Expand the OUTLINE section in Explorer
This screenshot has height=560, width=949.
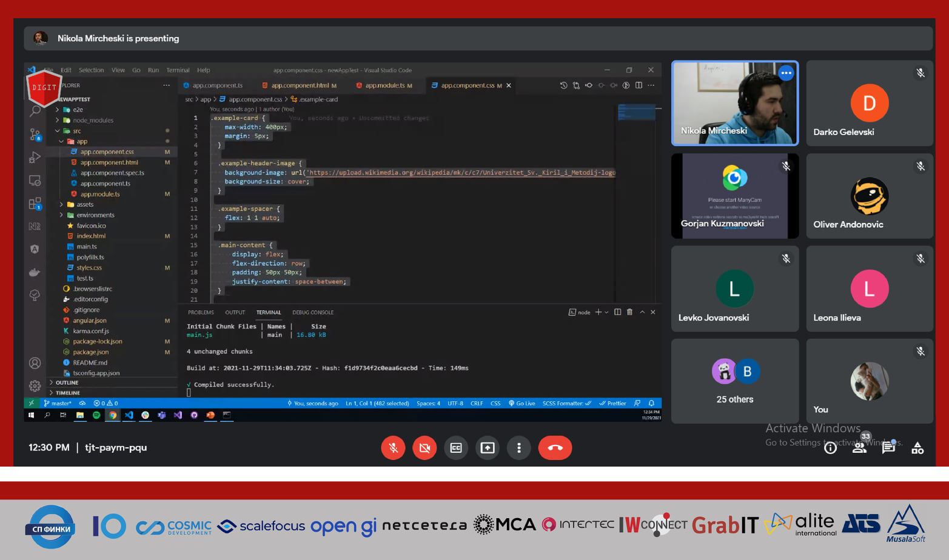[x=67, y=382]
